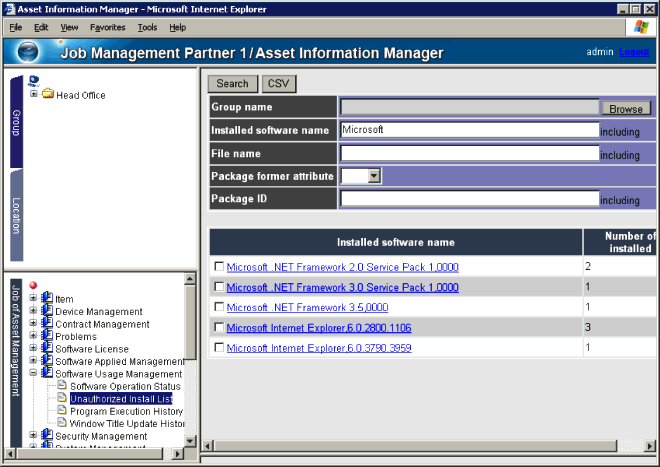Collapse the Software Usage Management node
660x467 pixels.
(34, 374)
